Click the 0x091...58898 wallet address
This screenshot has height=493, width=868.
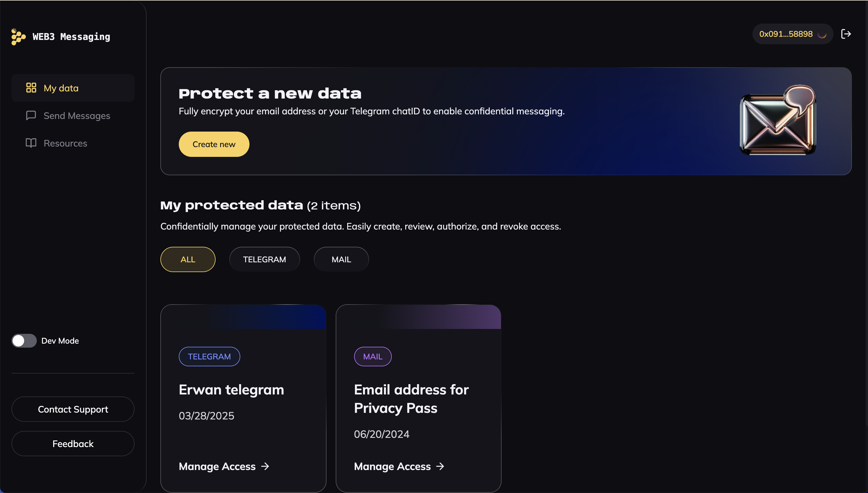click(785, 34)
